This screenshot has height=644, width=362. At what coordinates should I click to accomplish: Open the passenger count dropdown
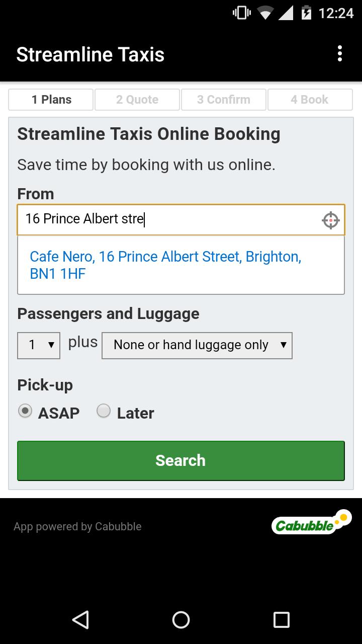pyautogui.click(x=39, y=345)
